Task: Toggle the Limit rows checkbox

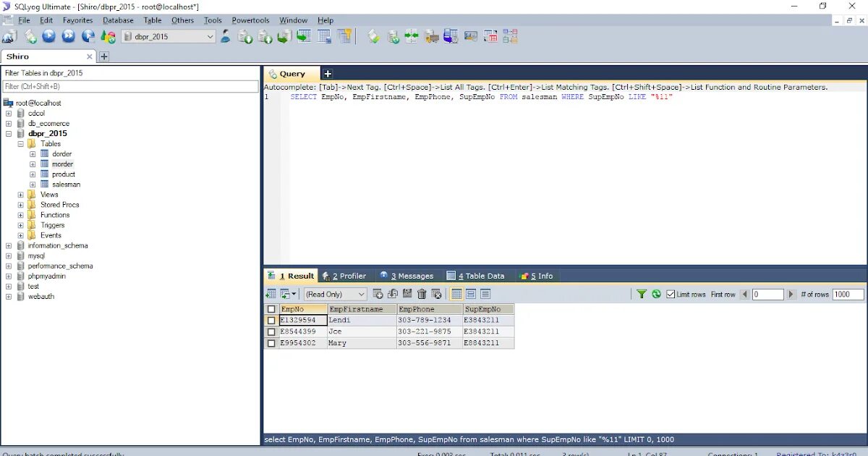Action: 671,295
